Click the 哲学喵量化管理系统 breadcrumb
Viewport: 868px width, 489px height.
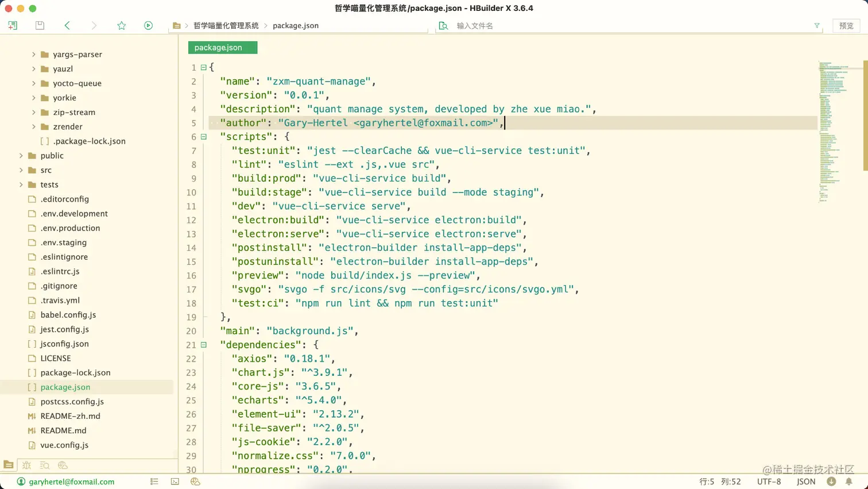click(x=226, y=26)
